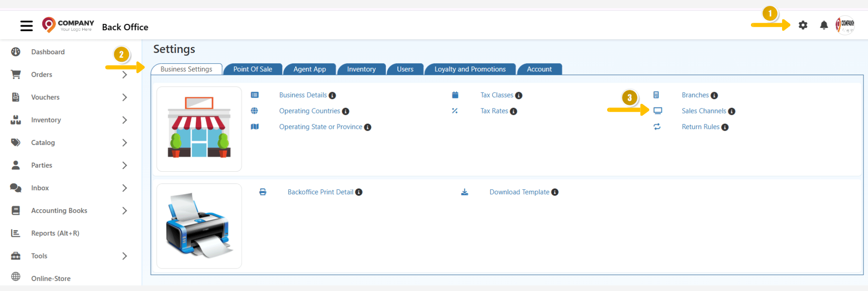Click the Accounting Books icon

click(16, 211)
